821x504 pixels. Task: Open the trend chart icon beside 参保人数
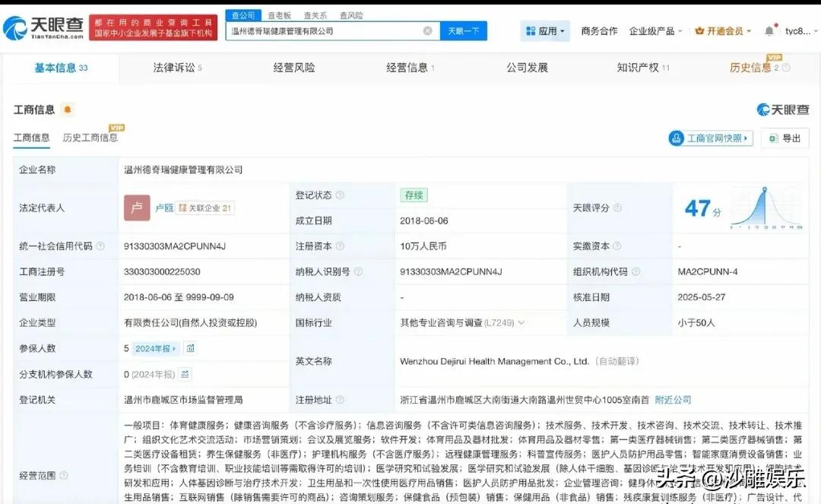pyautogui.click(x=191, y=348)
